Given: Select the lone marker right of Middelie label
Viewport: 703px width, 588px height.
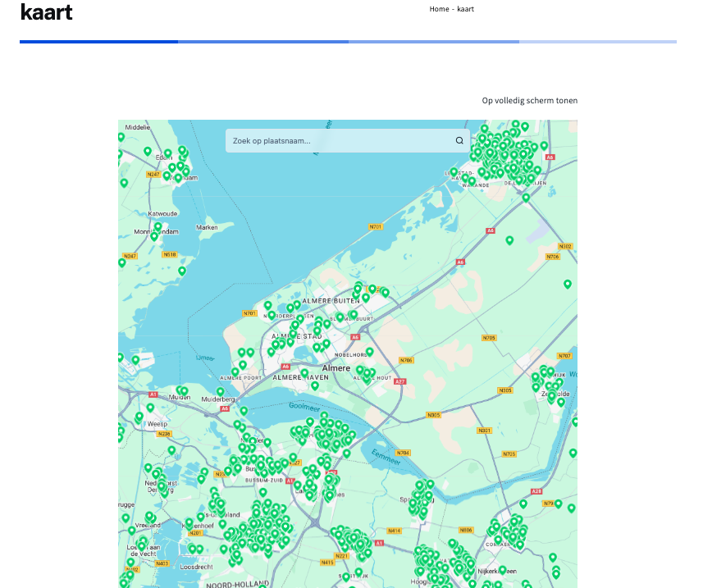Looking at the screenshot, I should (148, 151).
